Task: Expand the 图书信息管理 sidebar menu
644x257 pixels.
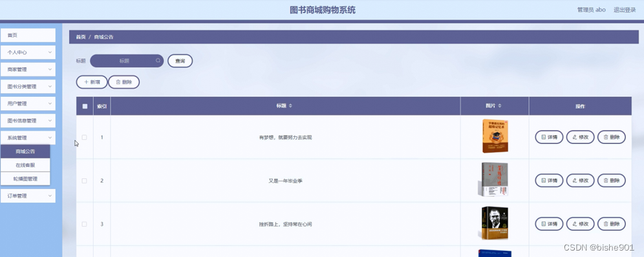Action: (x=28, y=121)
